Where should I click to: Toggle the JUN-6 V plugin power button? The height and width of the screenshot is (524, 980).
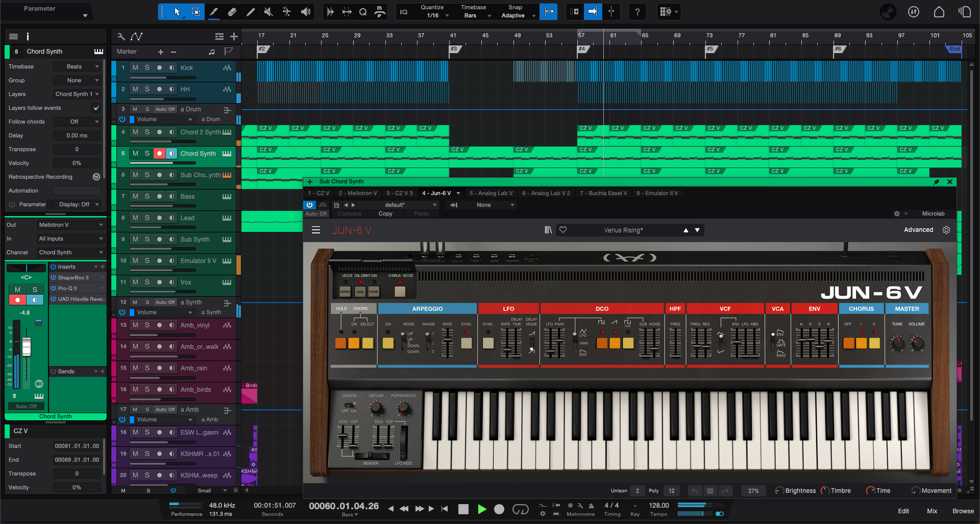(309, 205)
